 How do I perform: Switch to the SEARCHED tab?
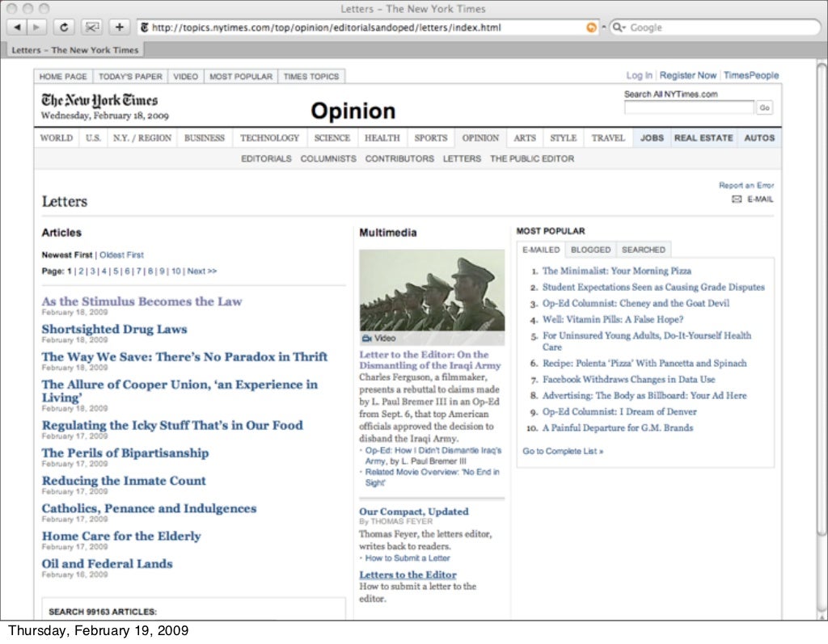click(x=643, y=250)
